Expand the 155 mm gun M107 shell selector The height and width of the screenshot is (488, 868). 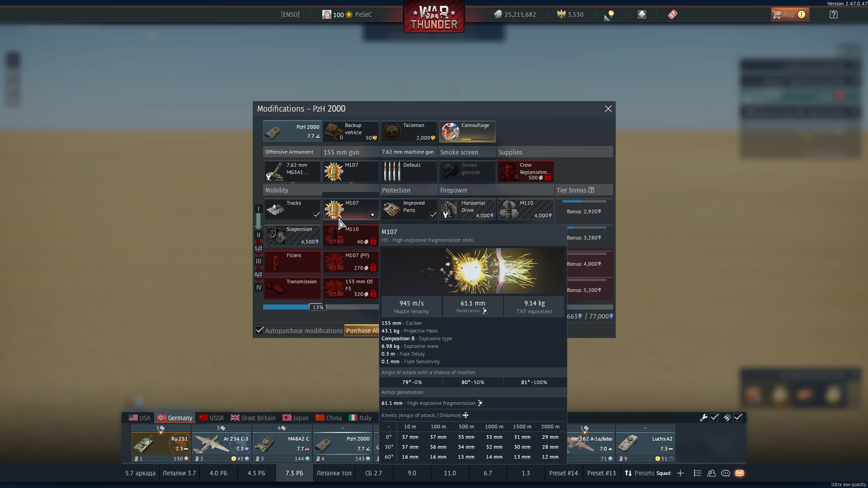point(350,172)
